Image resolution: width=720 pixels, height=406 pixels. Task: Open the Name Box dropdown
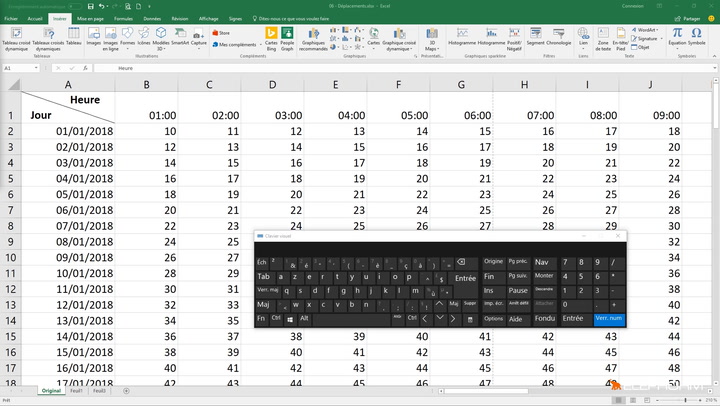click(x=36, y=68)
